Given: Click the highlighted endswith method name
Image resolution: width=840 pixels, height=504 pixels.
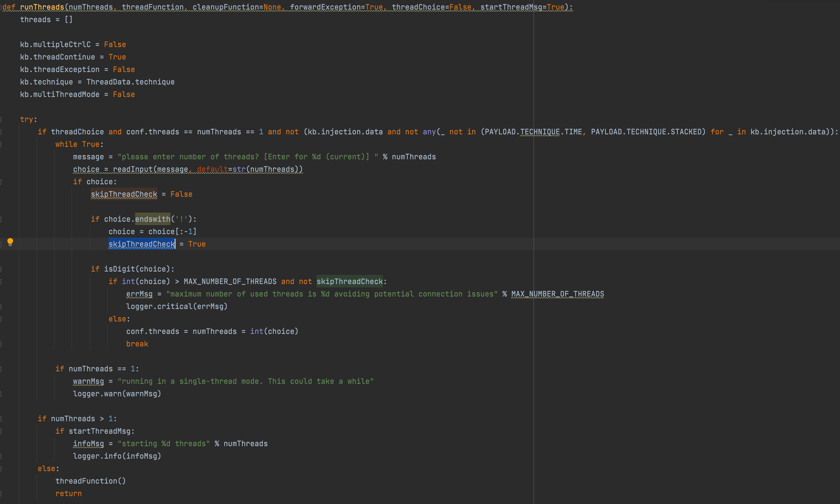Looking at the screenshot, I should click(153, 219).
